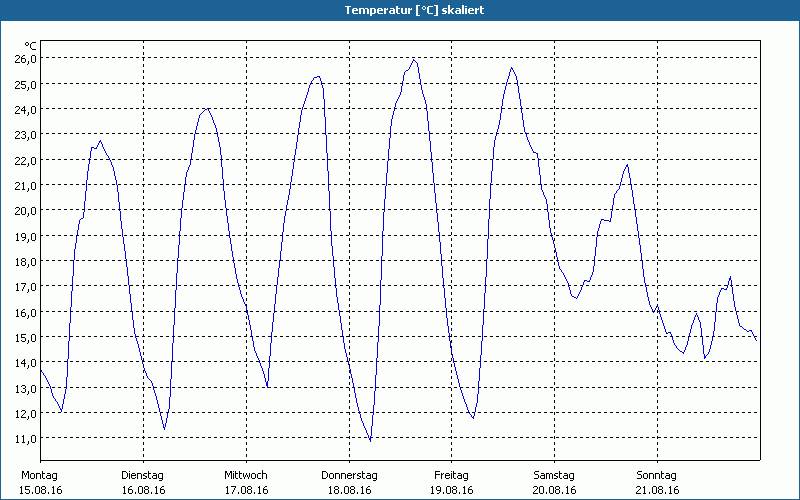Click the 'Sonntag' day label
The height and width of the screenshot is (500, 800).
click(657, 476)
